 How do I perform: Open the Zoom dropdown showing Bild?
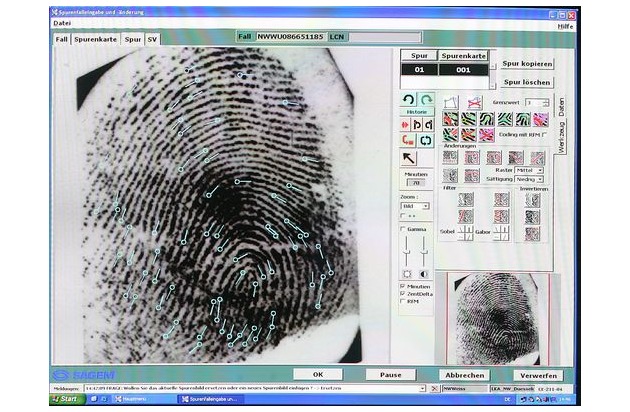(x=416, y=205)
